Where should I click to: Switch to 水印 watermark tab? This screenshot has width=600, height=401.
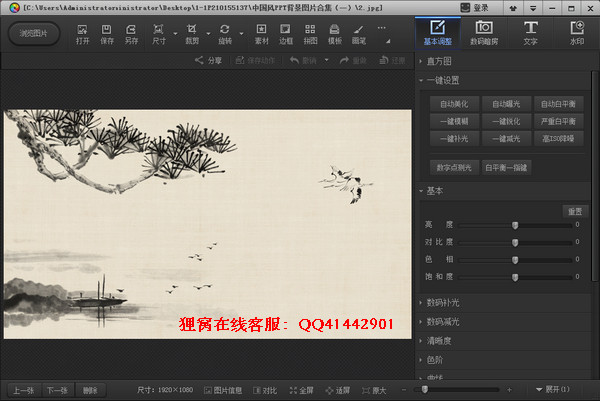577,33
